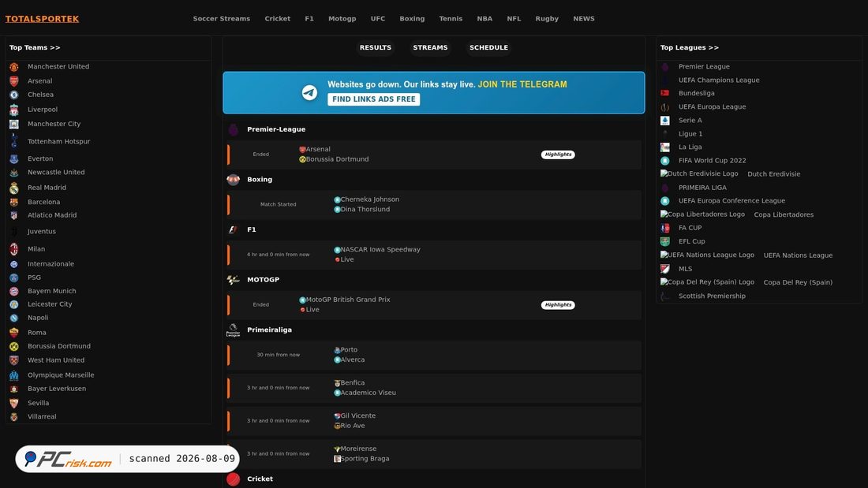Open FIFA World Cup 2022 link
The height and width of the screenshot is (488, 868).
(x=713, y=161)
